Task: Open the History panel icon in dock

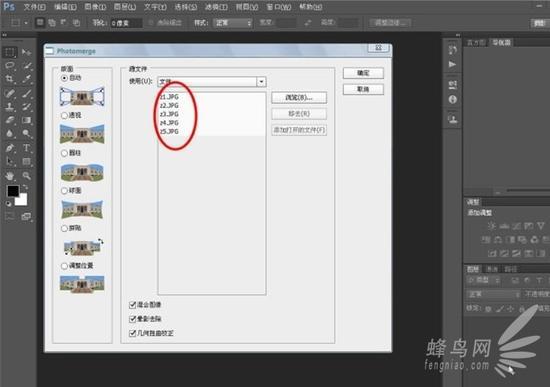Action: coord(452,49)
